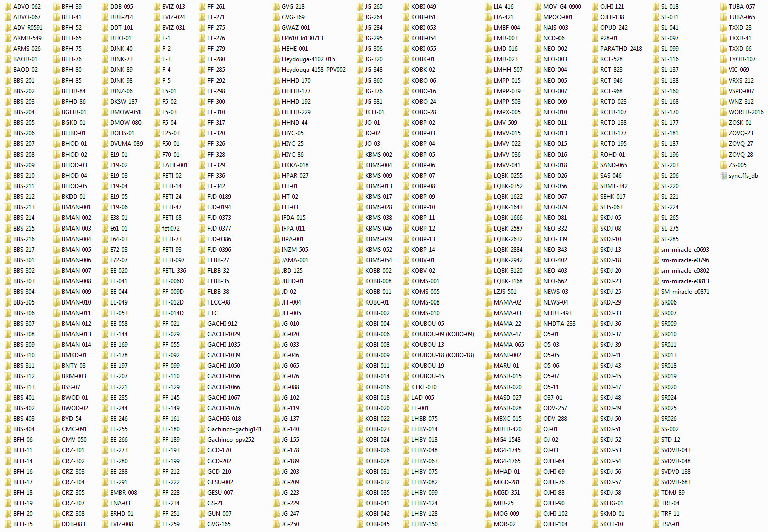This screenshot has height=532, width=768.
Task: Select the WORLD-2016 folder icon
Action: tap(723, 112)
